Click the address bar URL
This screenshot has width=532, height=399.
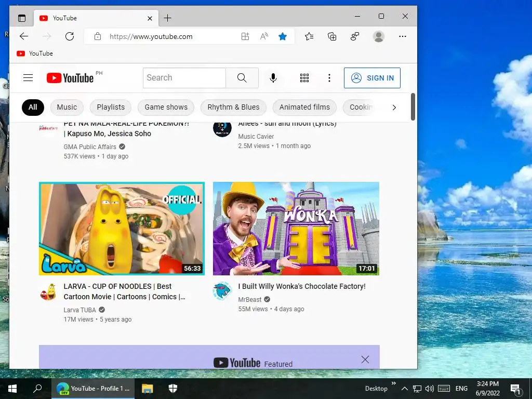pyautogui.click(x=151, y=37)
